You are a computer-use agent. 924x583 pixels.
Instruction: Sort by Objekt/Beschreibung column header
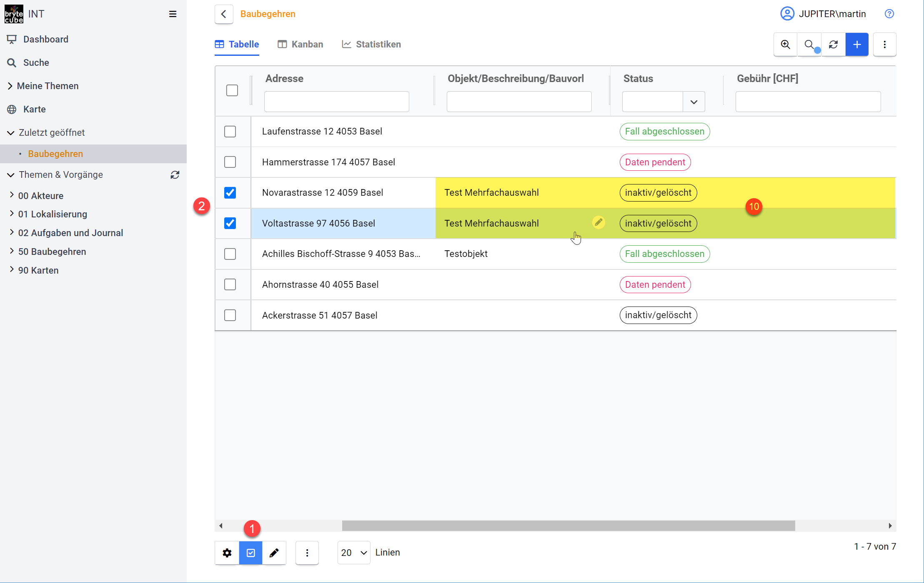[516, 78]
